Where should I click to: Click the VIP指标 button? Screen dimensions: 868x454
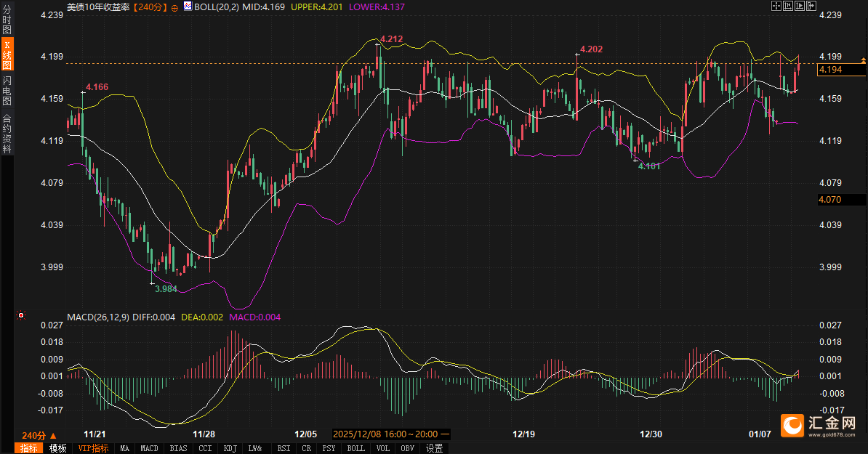94,448
